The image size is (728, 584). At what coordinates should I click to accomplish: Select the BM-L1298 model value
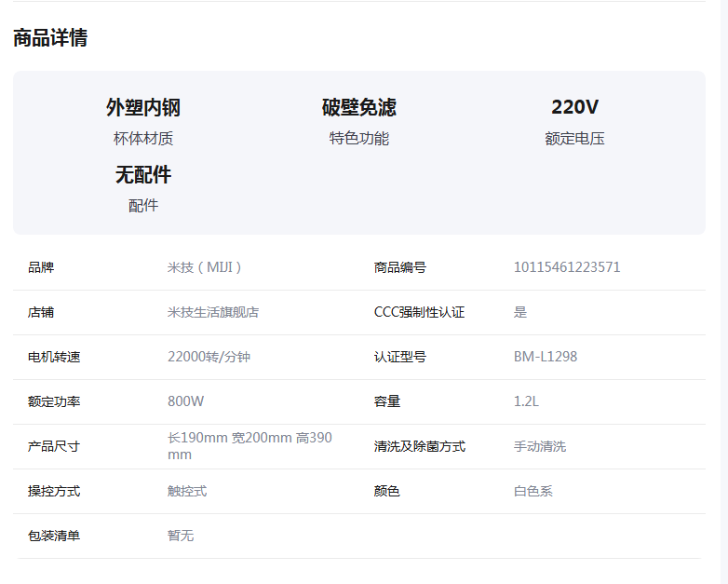tap(546, 357)
